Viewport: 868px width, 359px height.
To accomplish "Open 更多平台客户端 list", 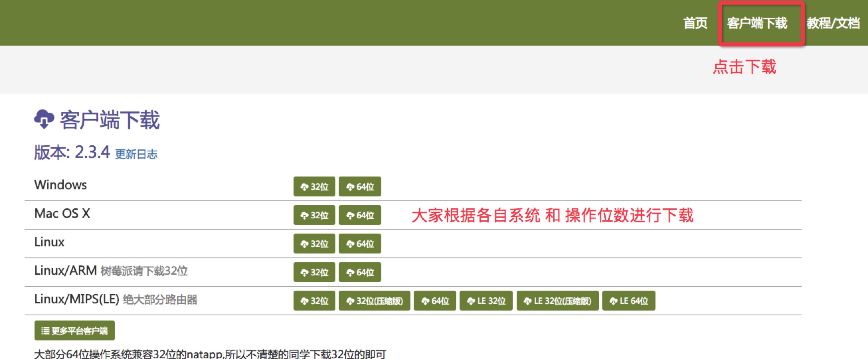I will pos(74,331).
